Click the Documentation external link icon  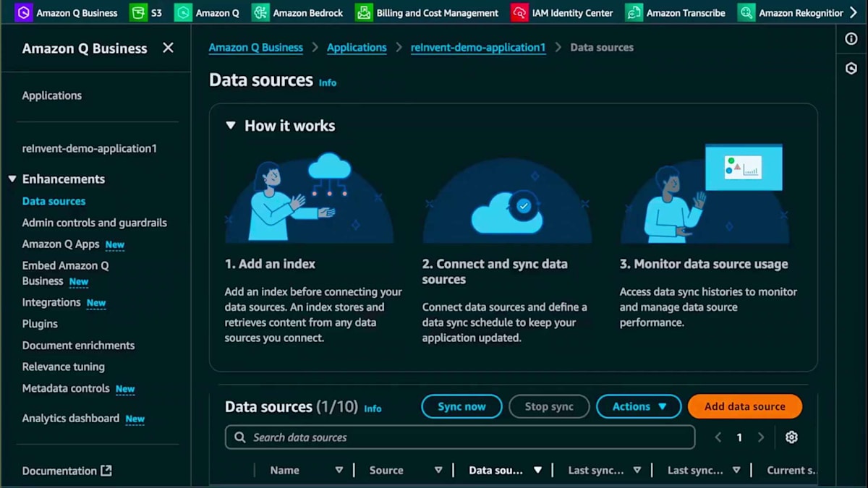[x=106, y=471]
